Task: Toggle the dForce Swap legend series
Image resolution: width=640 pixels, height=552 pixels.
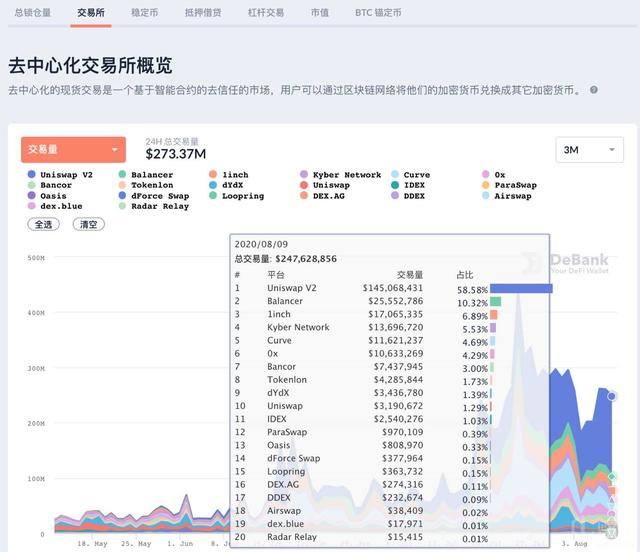Action: 154,196
